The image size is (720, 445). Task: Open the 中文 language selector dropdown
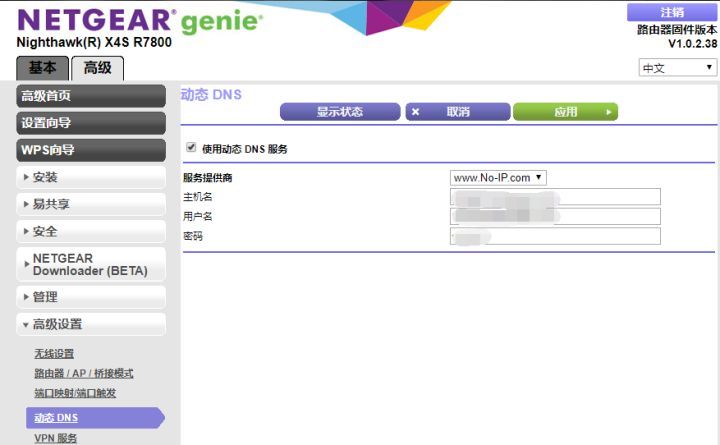pyautogui.click(x=678, y=68)
